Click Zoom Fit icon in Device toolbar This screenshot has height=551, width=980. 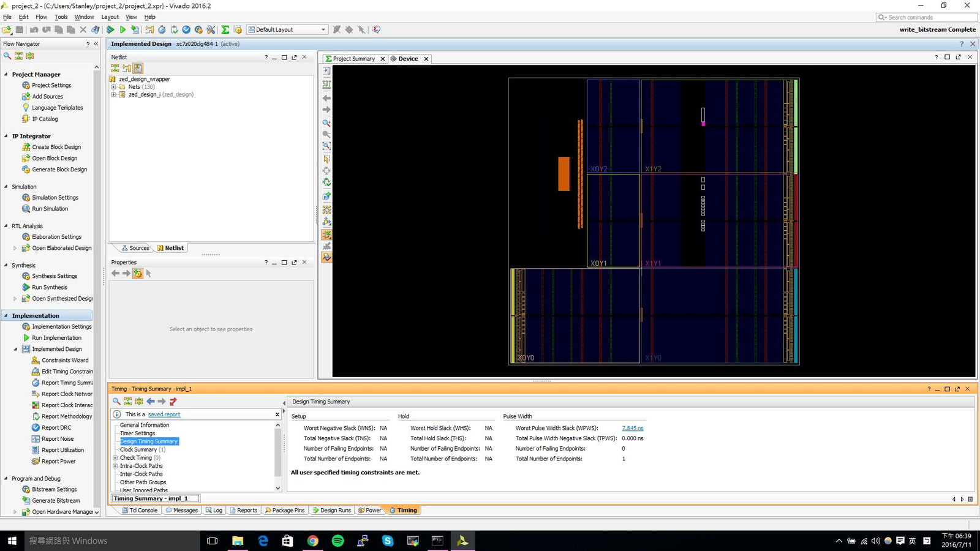coord(326,146)
